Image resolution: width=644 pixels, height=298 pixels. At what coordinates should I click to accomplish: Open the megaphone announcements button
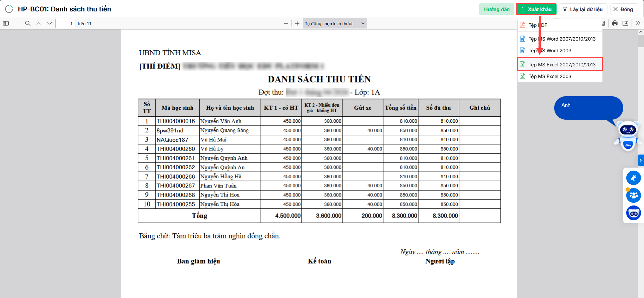(634, 178)
